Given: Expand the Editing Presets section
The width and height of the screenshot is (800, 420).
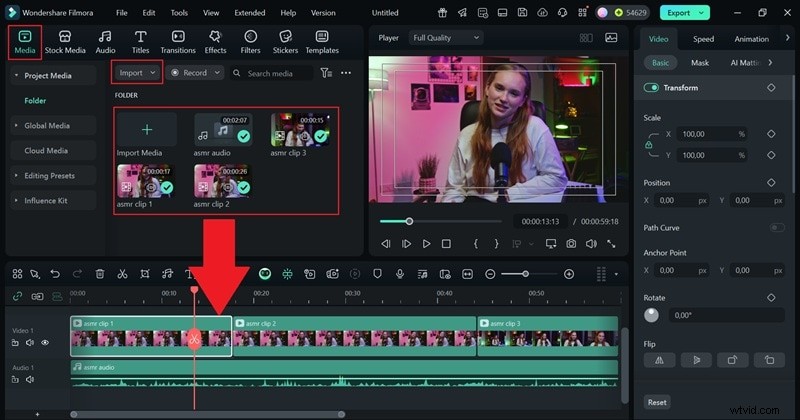Looking at the screenshot, I should coord(16,176).
